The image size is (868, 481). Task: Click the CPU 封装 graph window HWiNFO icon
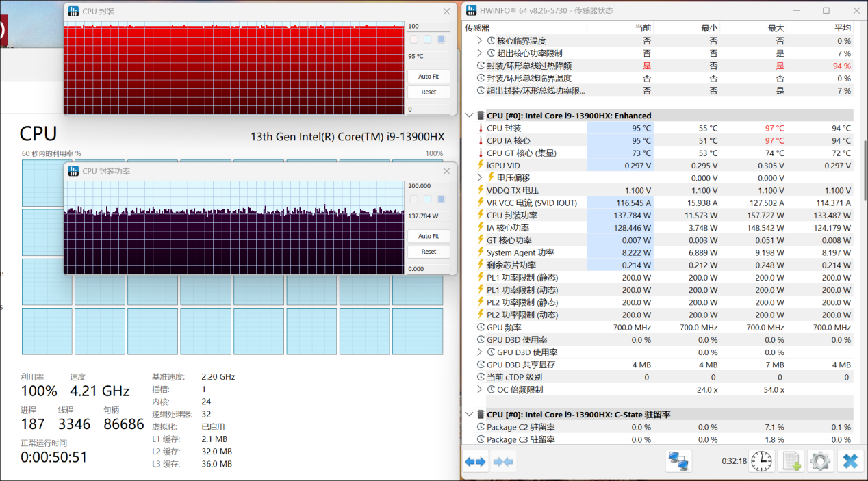coord(73,10)
